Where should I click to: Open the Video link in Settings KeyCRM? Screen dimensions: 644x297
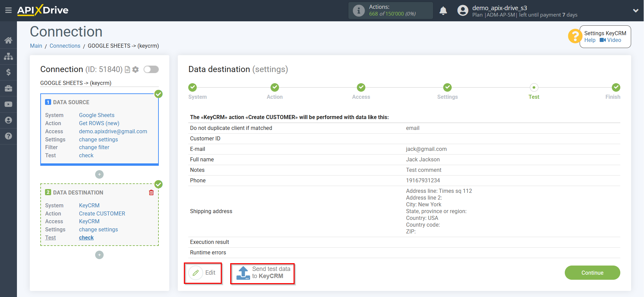click(x=610, y=40)
